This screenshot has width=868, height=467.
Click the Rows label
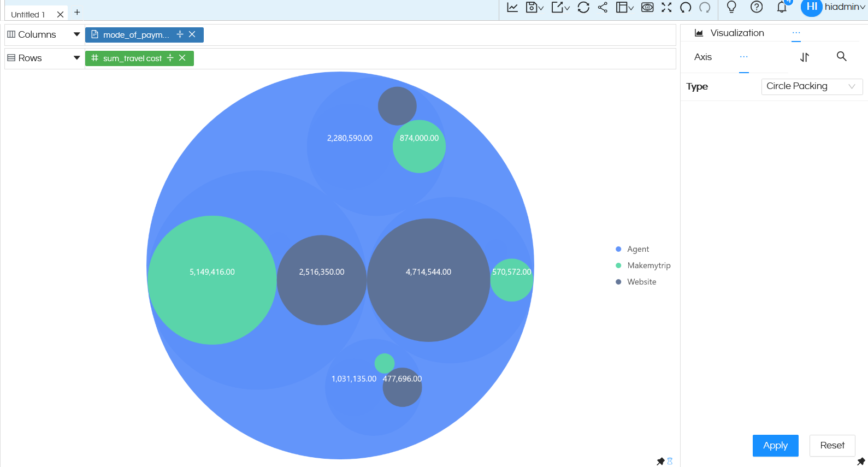(30, 58)
